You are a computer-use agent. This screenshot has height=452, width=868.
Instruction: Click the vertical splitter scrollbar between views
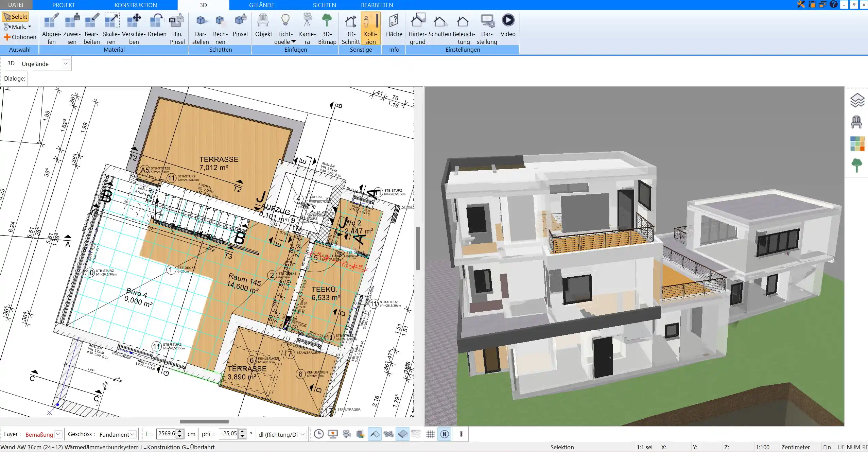[x=418, y=248]
